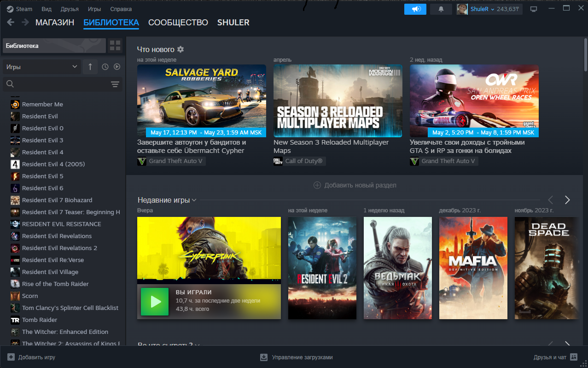Switch to the МАГАЗИН tab

(55, 22)
